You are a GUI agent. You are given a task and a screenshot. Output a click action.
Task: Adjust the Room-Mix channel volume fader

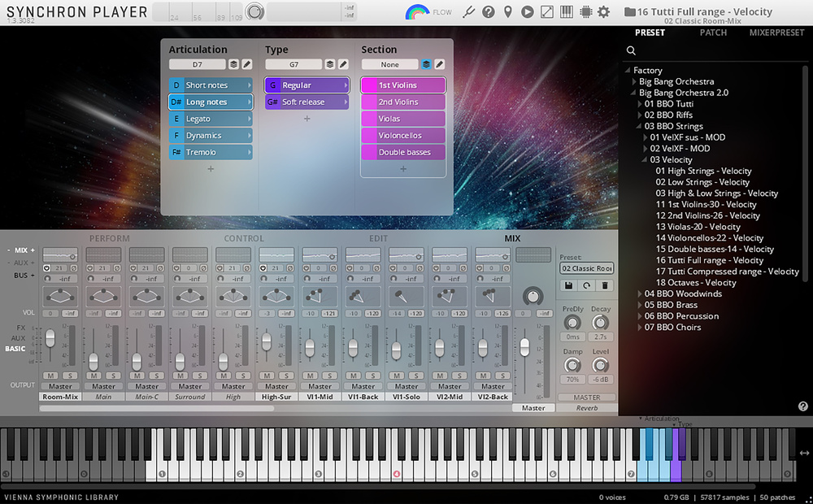pos(50,338)
